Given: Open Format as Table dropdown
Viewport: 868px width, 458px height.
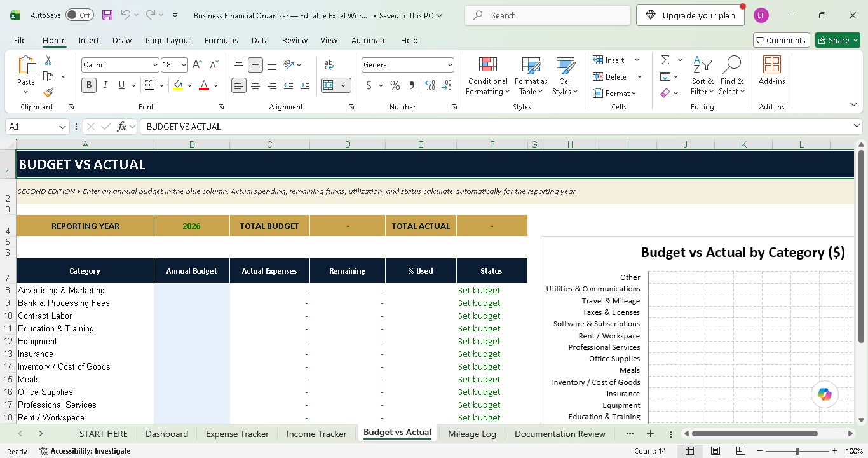Looking at the screenshot, I should pos(531,76).
